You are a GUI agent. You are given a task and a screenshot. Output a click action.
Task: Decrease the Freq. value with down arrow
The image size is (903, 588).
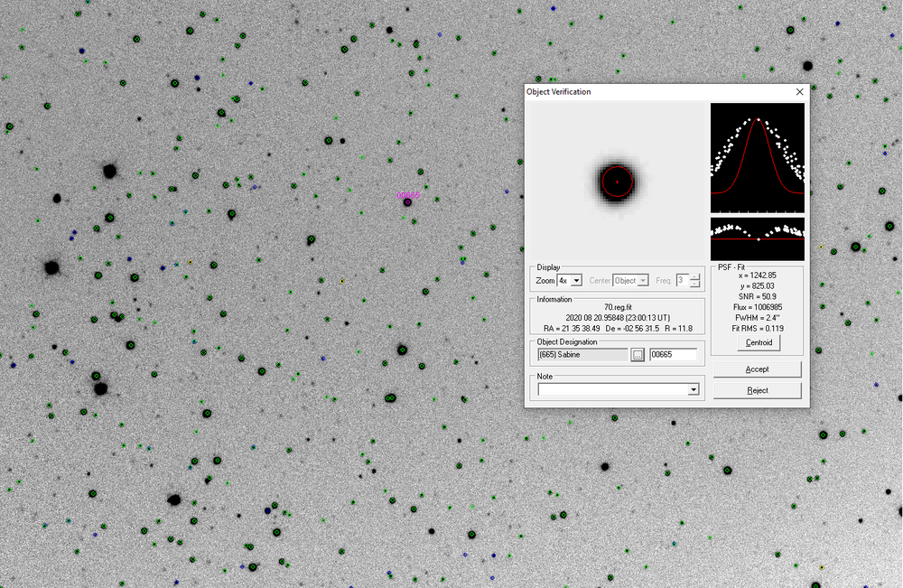(694, 285)
